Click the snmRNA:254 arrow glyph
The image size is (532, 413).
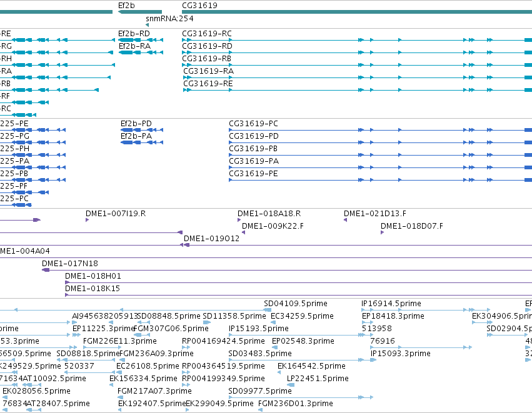[x=148, y=25]
